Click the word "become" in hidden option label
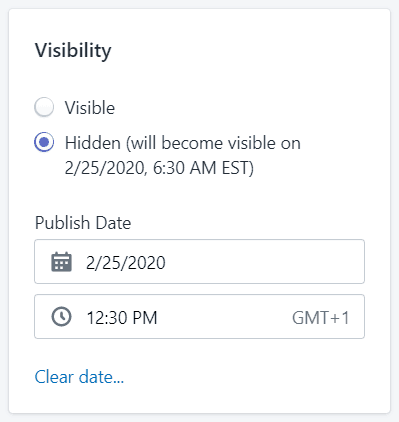Viewport: 399px width, 422px height. 192,143
